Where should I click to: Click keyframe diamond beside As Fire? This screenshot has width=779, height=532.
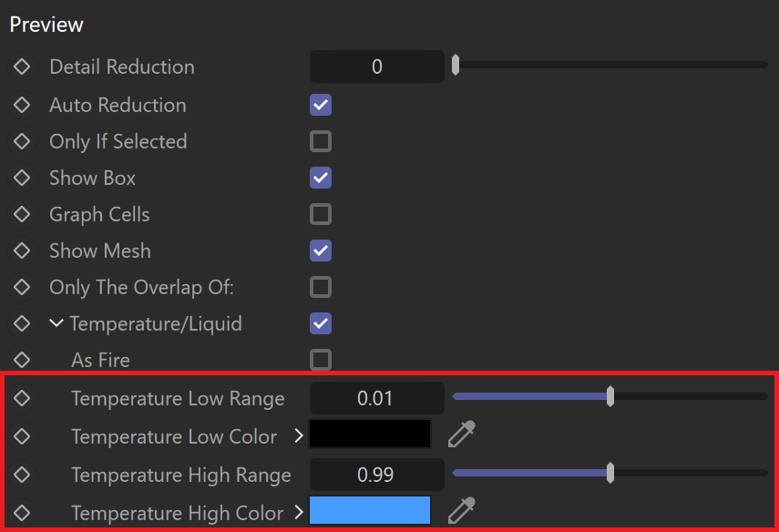[x=22, y=360]
